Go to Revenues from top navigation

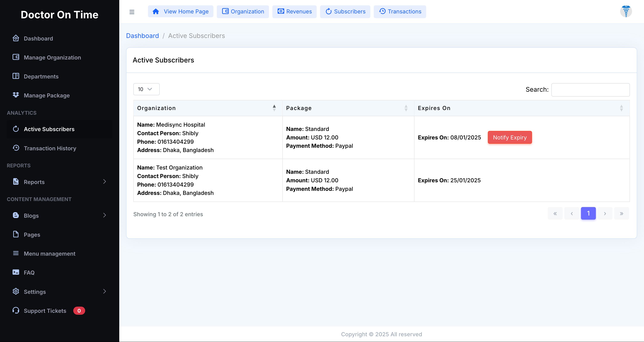[x=294, y=12]
